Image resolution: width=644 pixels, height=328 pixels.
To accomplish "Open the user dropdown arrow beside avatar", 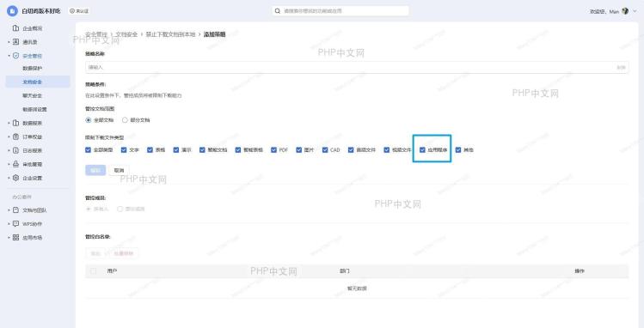I will click(635, 11).
